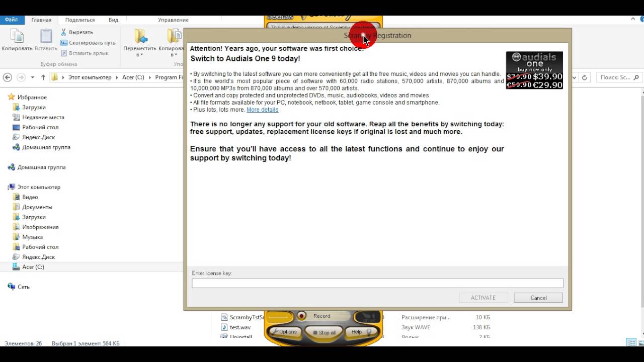
Task: Go back with the Explorer back arrow
Action: click(8, 77)
